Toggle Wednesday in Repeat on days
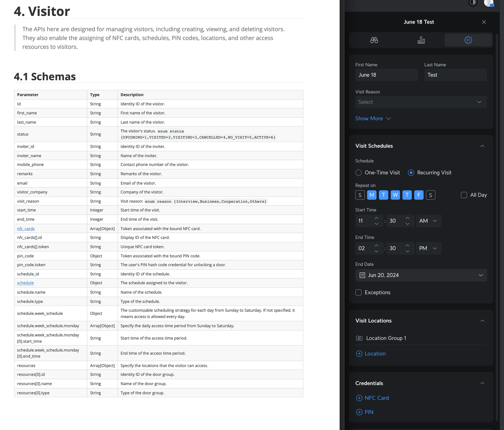 pos(395,195)
